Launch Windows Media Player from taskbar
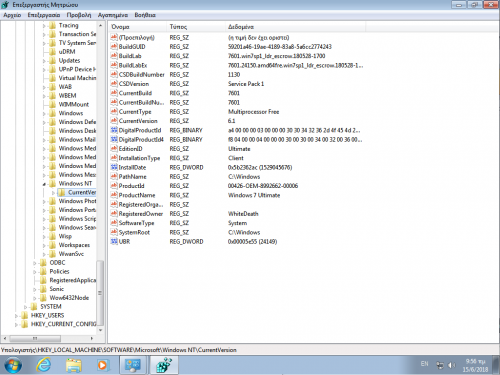 103,365
